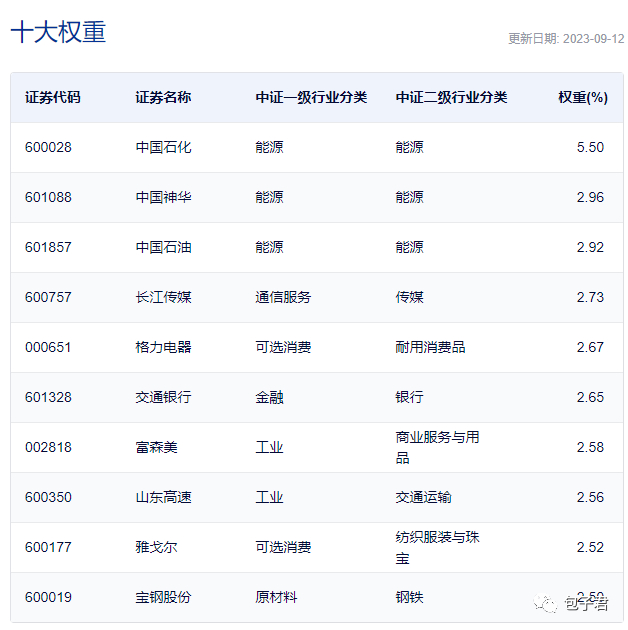628x630 pixels.
Task: Select the 长江传媒 name cell
Action: [x=163, y=297]
